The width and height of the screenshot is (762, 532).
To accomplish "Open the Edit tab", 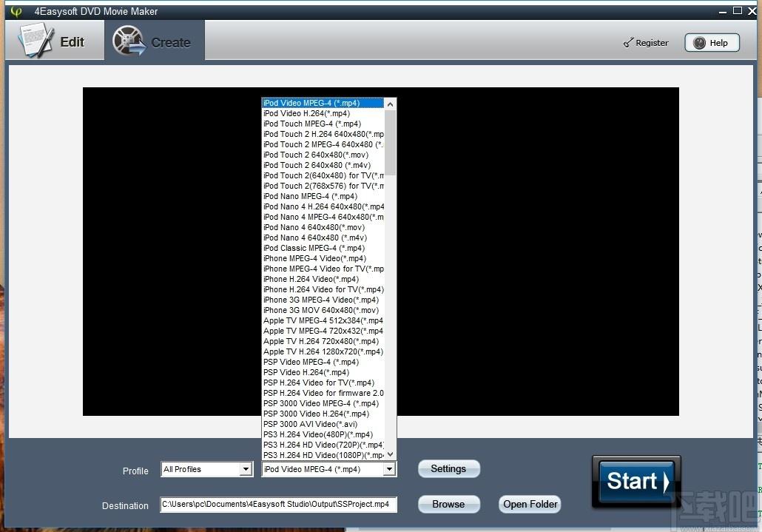I will point(55,41).
